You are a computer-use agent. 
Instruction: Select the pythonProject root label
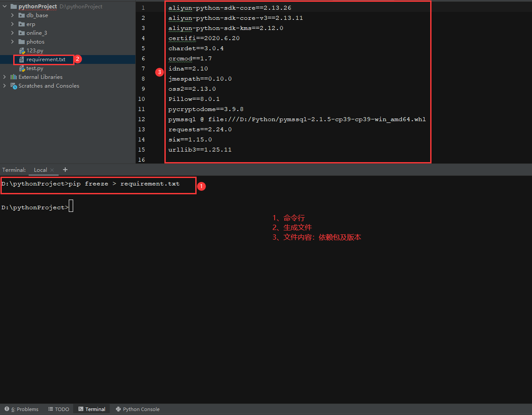click(37, 7)
